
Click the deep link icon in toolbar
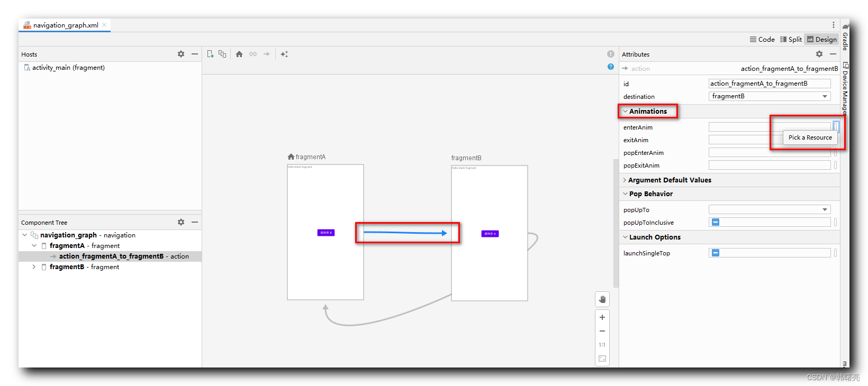coord(253,54)
